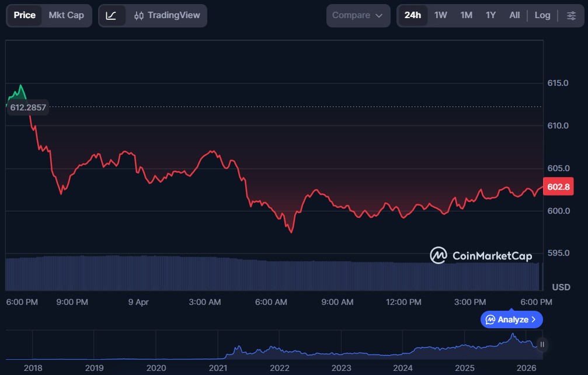
Task: Click the price peak near 6:00 PM start
Action: pyautogui.click(x=21, y=86)
